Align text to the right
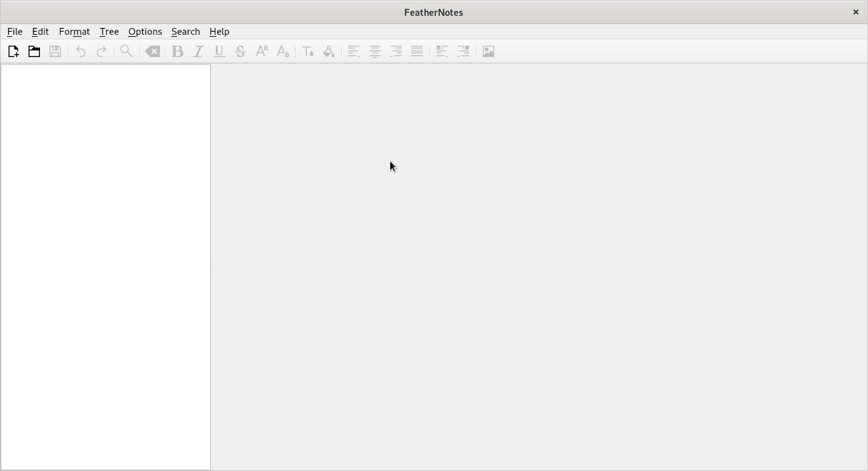Viewport: 868px width, 471px height. click(x=396, y=51)
